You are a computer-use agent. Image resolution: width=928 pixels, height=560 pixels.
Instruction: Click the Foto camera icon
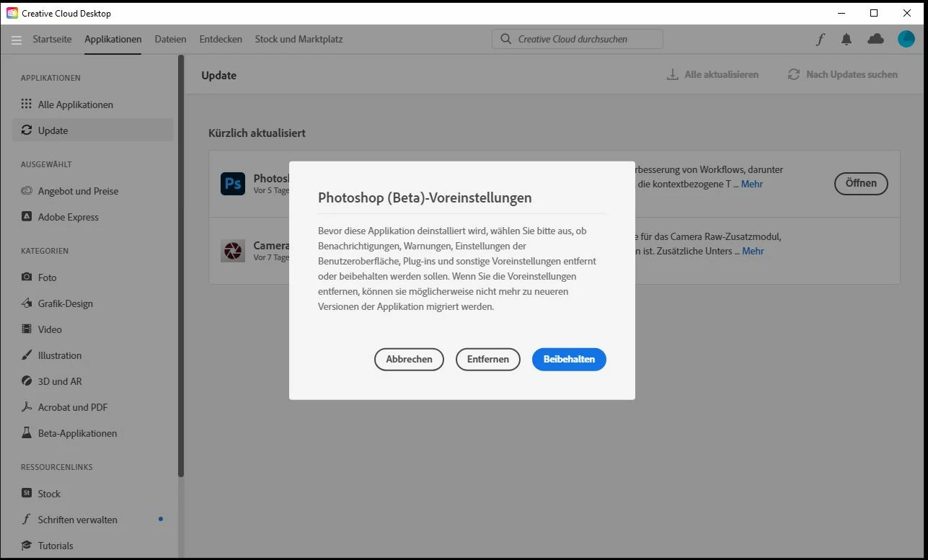[x=27, y=277]
